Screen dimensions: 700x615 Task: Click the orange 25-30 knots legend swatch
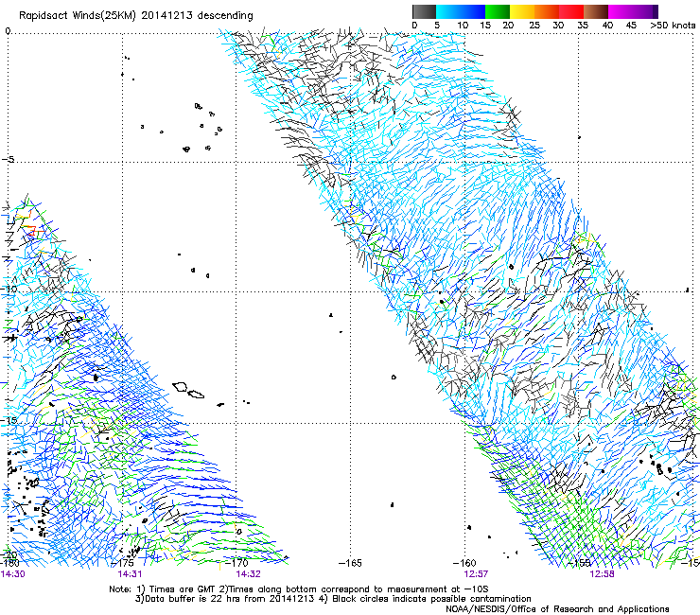tap(547, 11)
